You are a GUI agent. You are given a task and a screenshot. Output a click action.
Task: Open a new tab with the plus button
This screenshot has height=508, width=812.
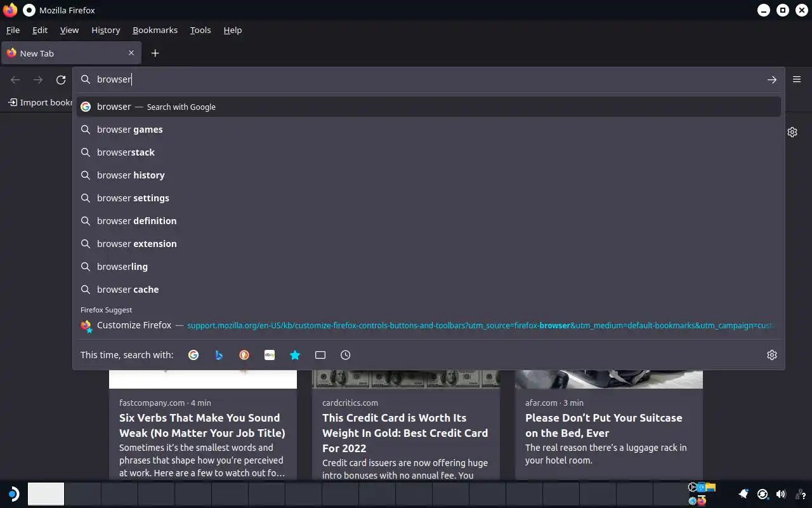coord(155,53)
